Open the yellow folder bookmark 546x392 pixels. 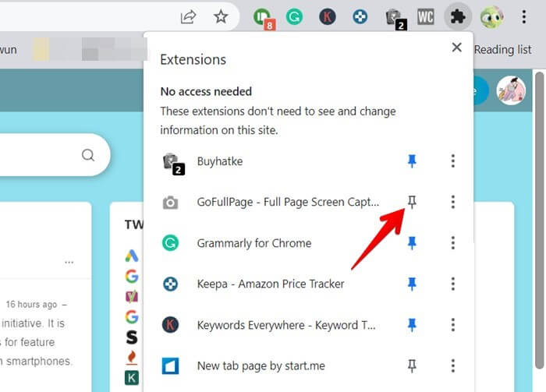41,49
